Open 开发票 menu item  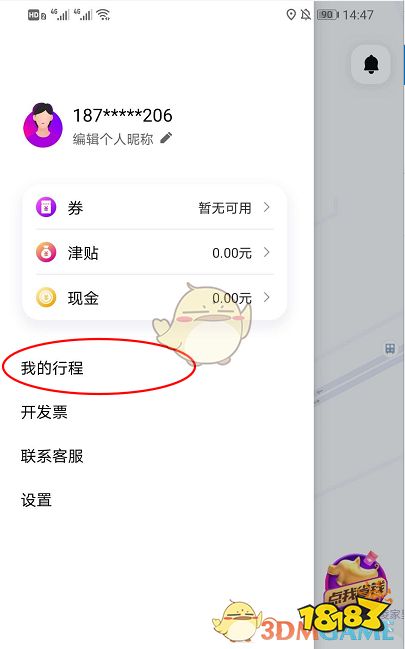click(44, 412)
